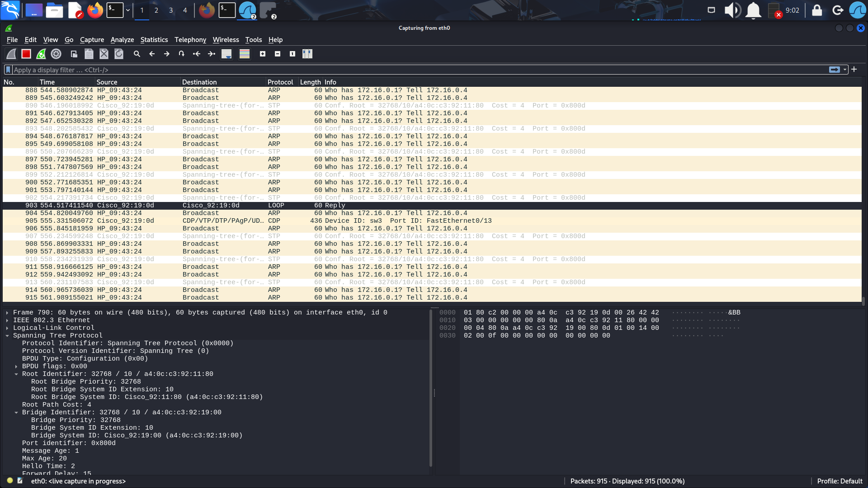The height and width of the screenshot is (488, 868).
Task: Sort packets by the Destination column header
Action: click(223, 82)
